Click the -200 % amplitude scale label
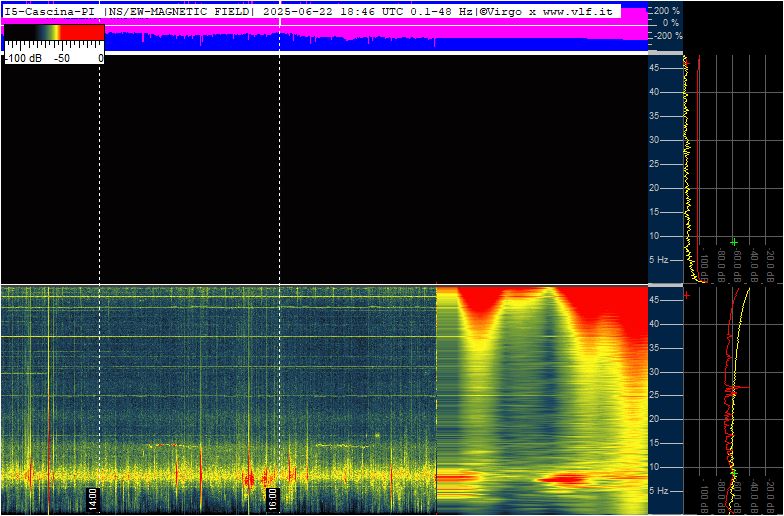784x516 pixels. point(667,36)
